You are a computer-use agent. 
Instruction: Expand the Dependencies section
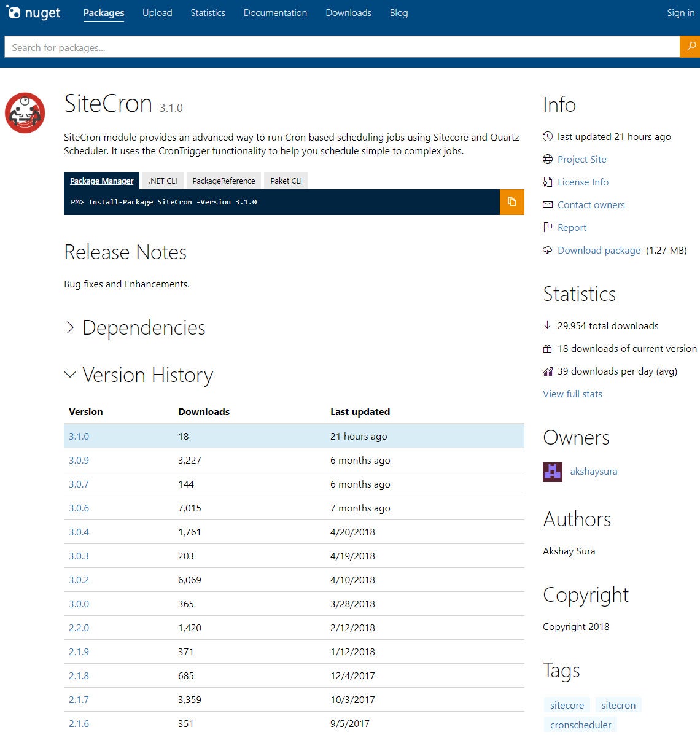tap(70, 328)
